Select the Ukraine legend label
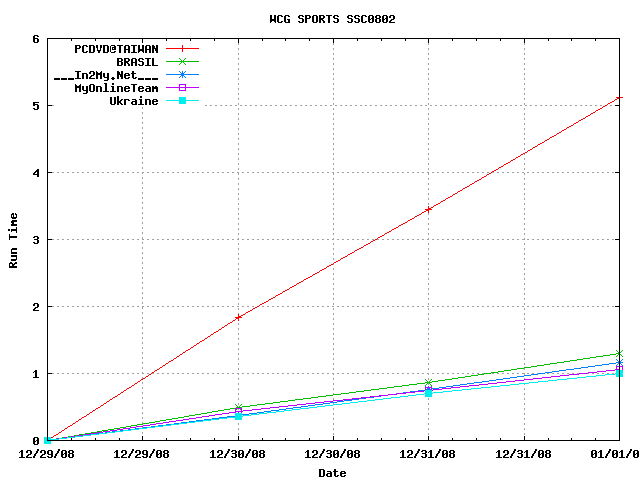The image size is (640, 480). [133, 101]
